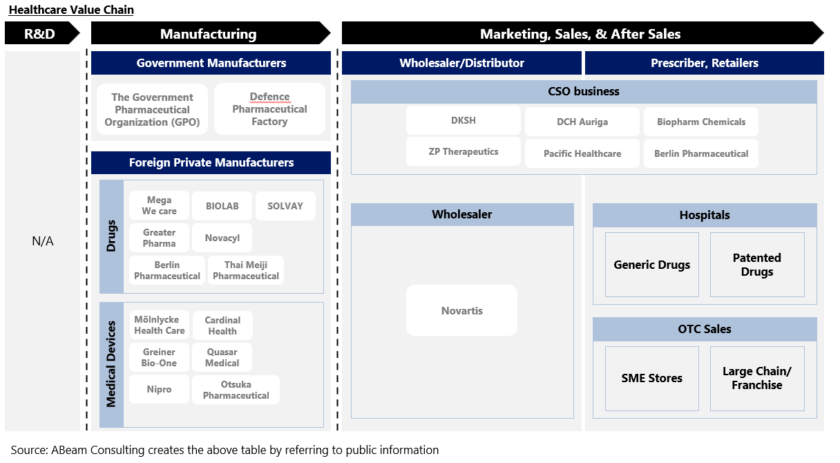Click the vertical Drugs category label

[111, 237]
